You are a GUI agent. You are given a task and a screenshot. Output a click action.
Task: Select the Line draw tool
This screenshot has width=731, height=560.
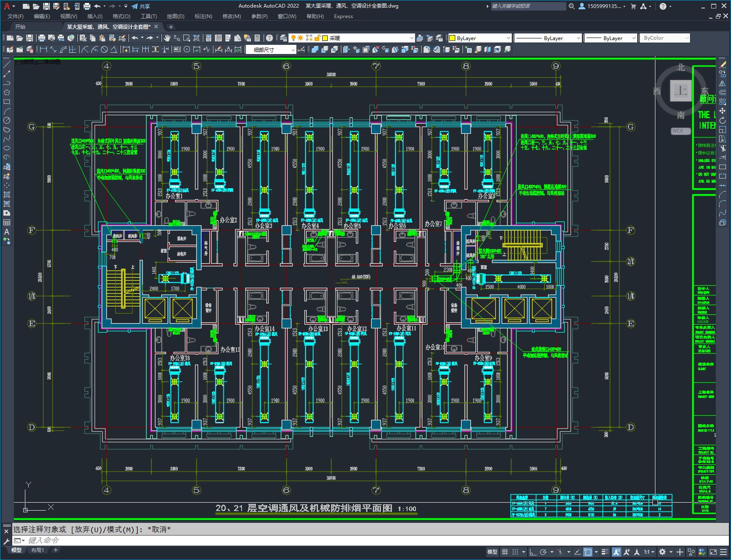7,65
